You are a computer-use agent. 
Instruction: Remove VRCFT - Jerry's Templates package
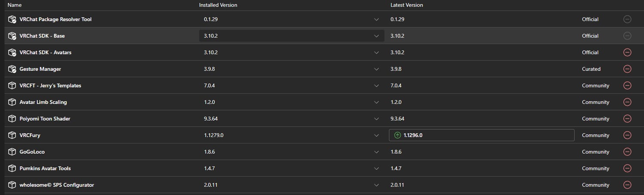[x=627, y=86]
